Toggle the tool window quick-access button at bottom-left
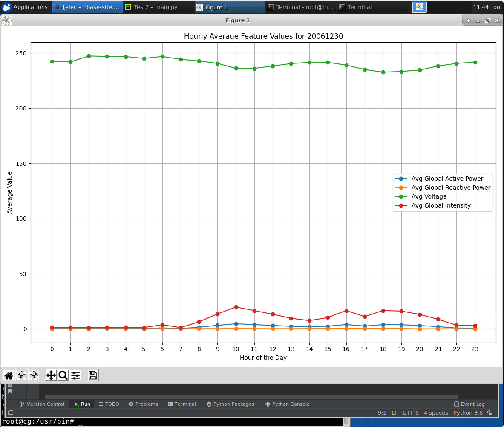The height and width of the screenshot is (427, 504). point(11,413)
